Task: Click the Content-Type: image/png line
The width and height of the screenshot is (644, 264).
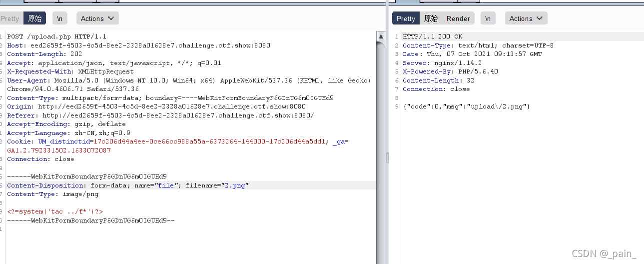Action: tap(52, 194)
